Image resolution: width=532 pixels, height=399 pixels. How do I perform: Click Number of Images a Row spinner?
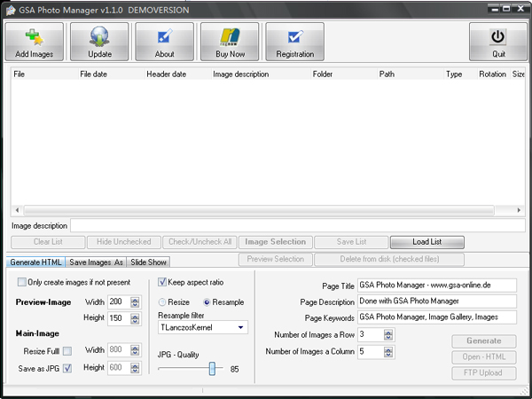point(388,335)
